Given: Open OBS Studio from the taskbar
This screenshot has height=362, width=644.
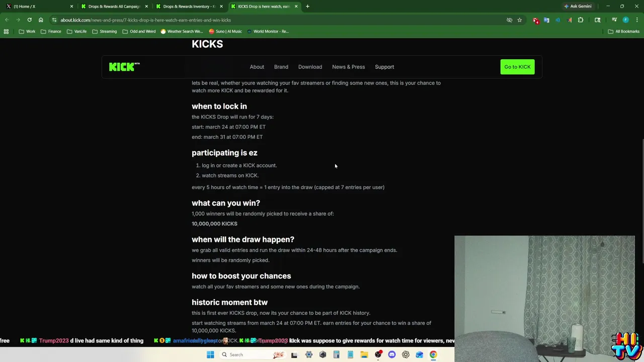Looking at the screenshot, I should coord(378,354).
